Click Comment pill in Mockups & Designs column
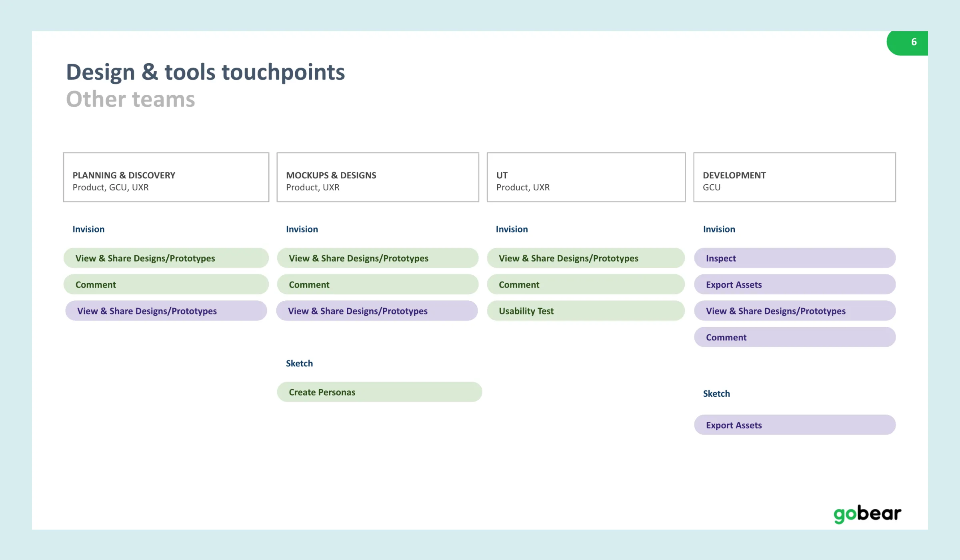The height and width of the screenshot is (560, 960). click(x=378, y=284)
